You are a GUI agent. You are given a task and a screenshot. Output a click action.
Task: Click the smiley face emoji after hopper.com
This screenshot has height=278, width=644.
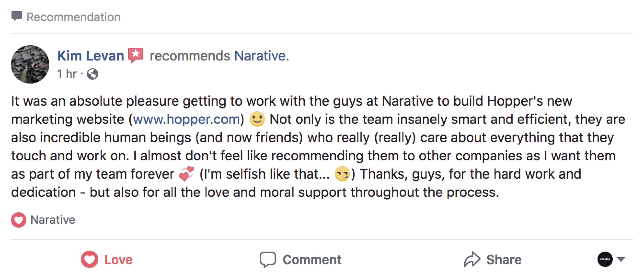coord(258,119)
